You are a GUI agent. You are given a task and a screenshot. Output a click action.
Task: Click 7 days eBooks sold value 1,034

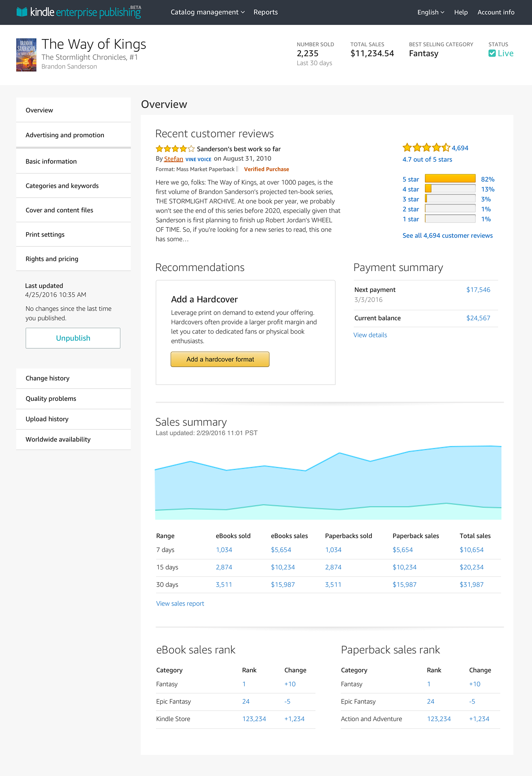coord(224,550)
